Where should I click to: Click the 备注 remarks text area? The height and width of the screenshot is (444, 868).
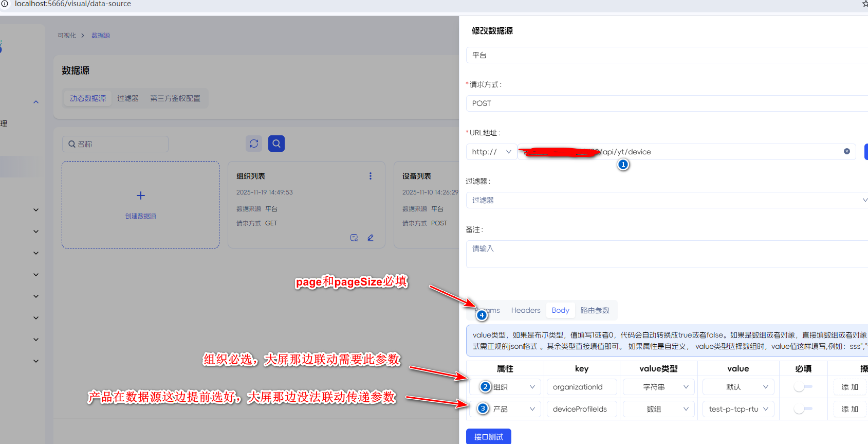(666, 254)
